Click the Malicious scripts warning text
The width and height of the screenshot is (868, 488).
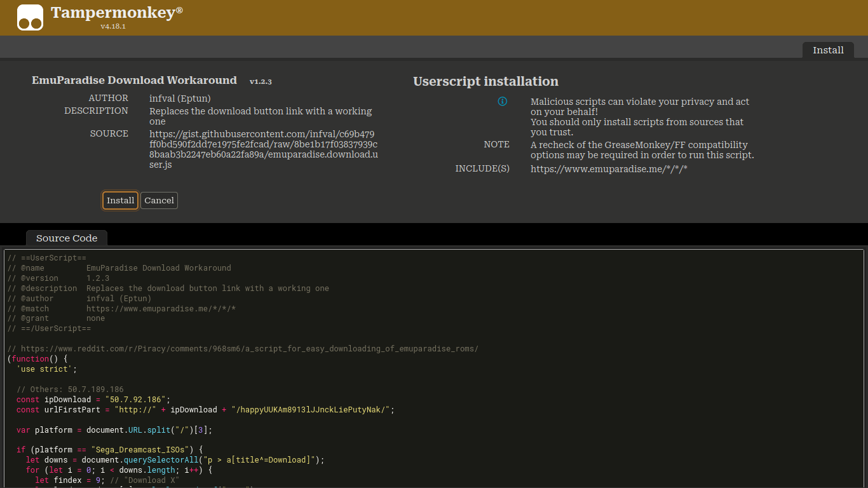(x=640, y=117)
